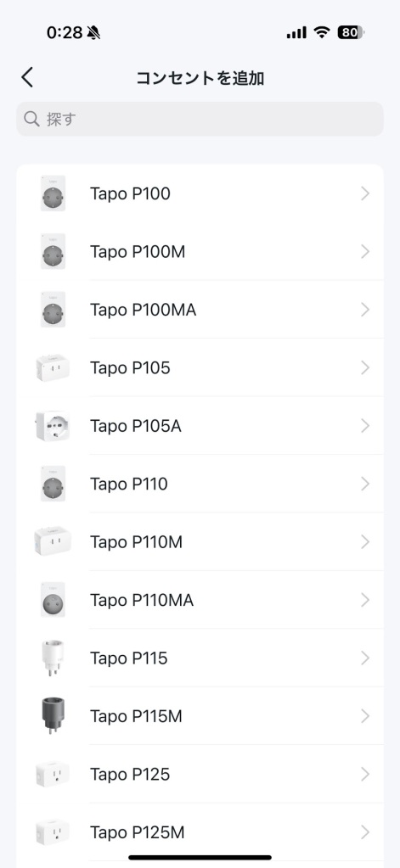This screenshot has height=868, width=400.
Task: Select Tapo P100MA from the list
Action: pos(200,310)
